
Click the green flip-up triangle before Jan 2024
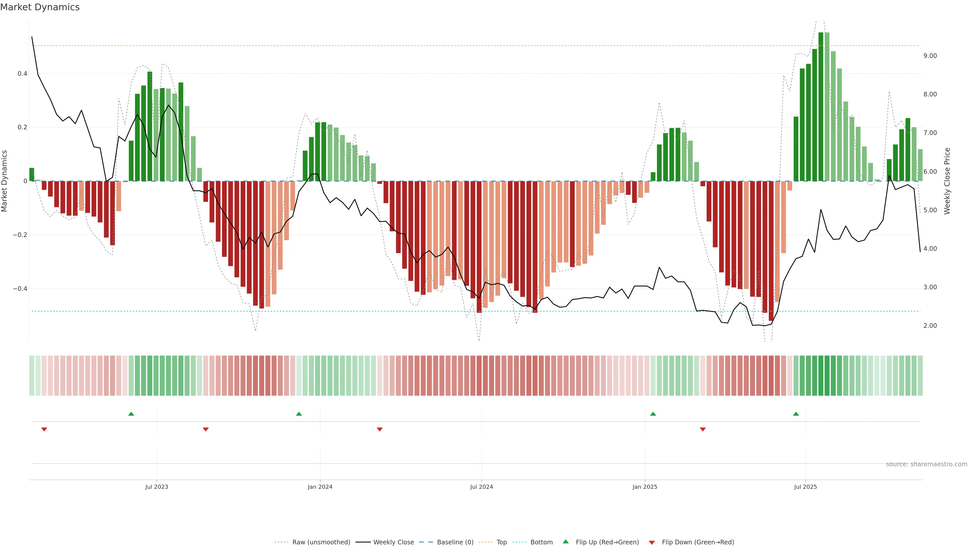(299, 414)
